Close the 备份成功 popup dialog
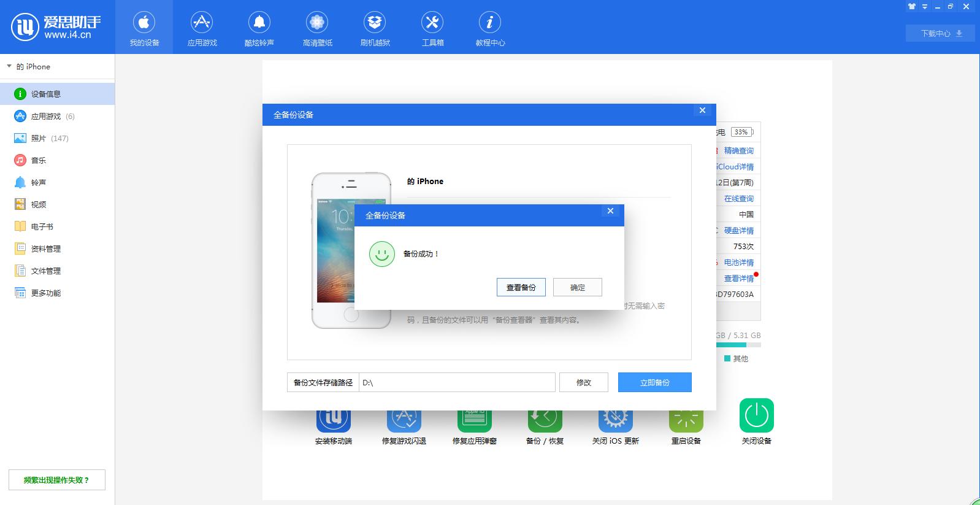Image resolution: width=980 pixels, height=505 pixels. click(x=610, y=211)
